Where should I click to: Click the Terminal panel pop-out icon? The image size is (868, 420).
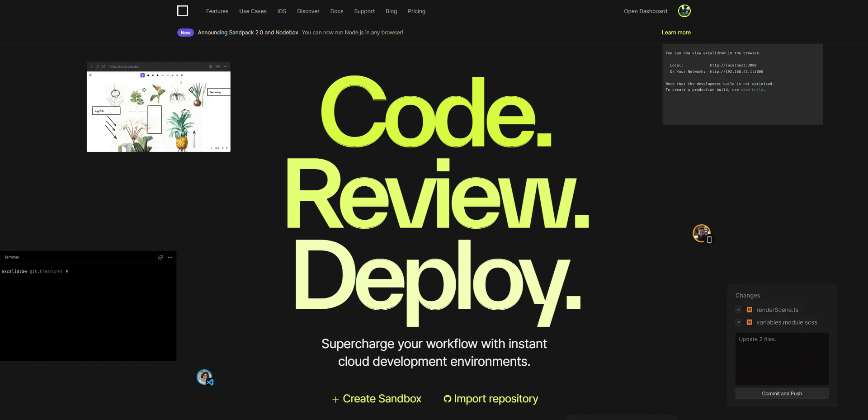160,257
